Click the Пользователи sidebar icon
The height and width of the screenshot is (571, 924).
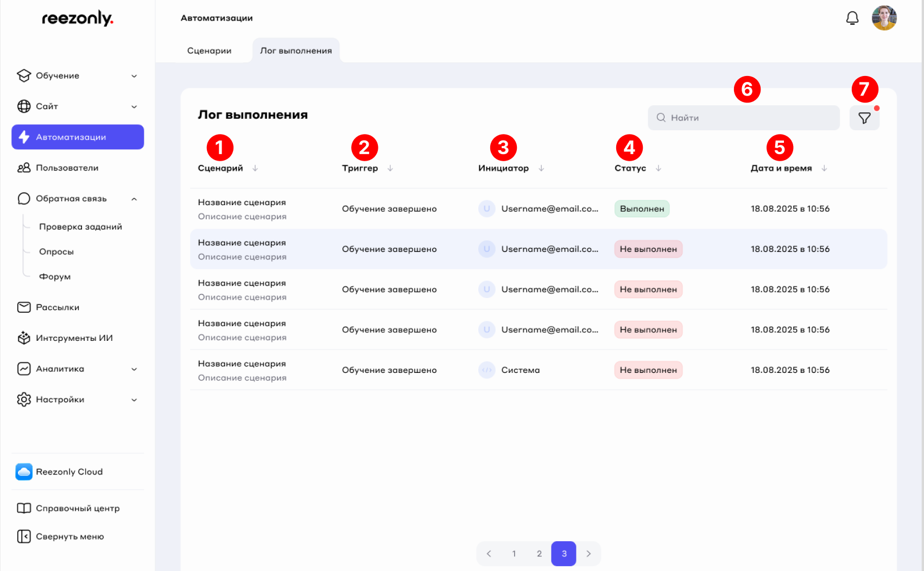pos(24,168)
